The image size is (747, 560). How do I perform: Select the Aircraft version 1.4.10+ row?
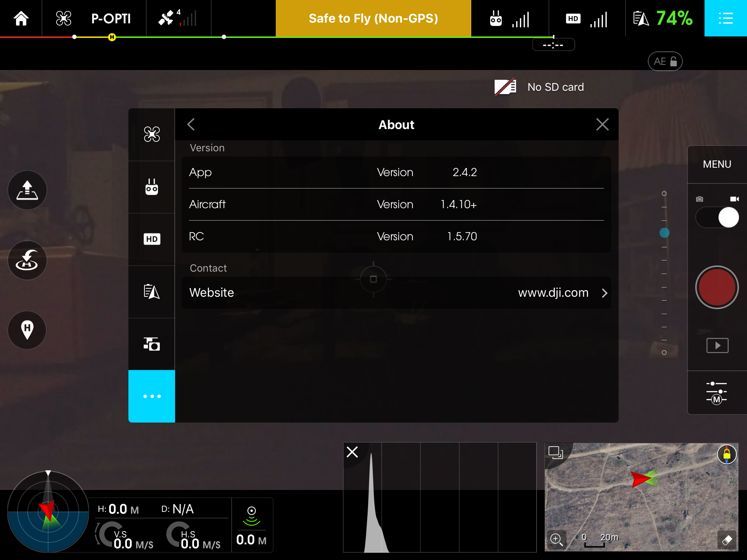tap(396, 204)
